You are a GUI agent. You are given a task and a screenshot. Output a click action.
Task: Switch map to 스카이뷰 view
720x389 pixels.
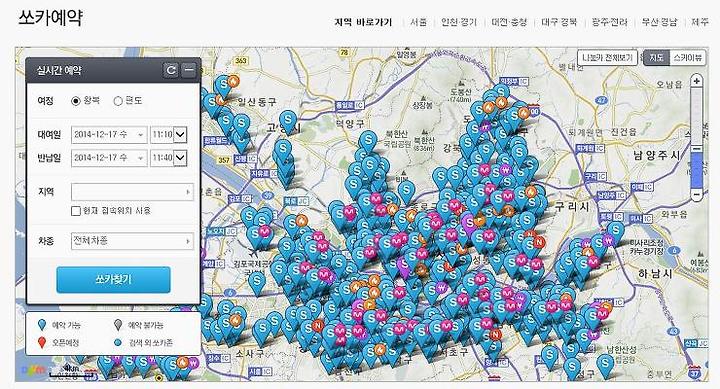687,58
